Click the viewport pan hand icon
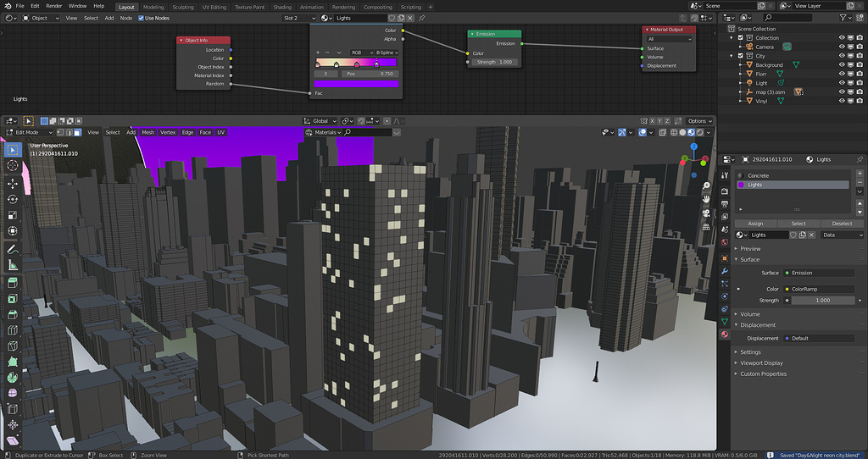868x459 pixels. point(706,199)
